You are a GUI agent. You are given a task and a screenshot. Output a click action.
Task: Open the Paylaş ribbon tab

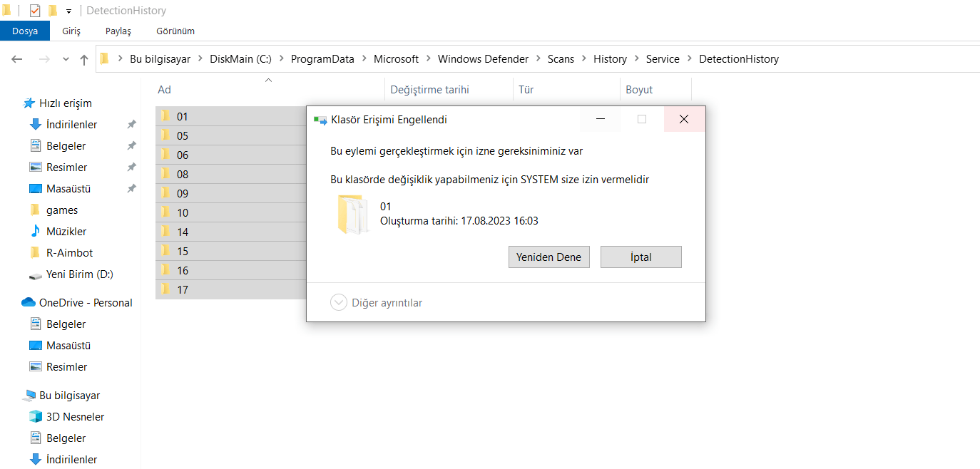pos(118,31)
